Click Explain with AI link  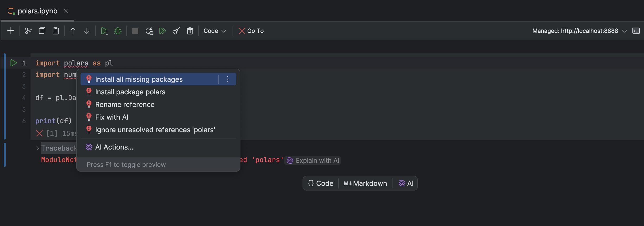coord(313,160)
